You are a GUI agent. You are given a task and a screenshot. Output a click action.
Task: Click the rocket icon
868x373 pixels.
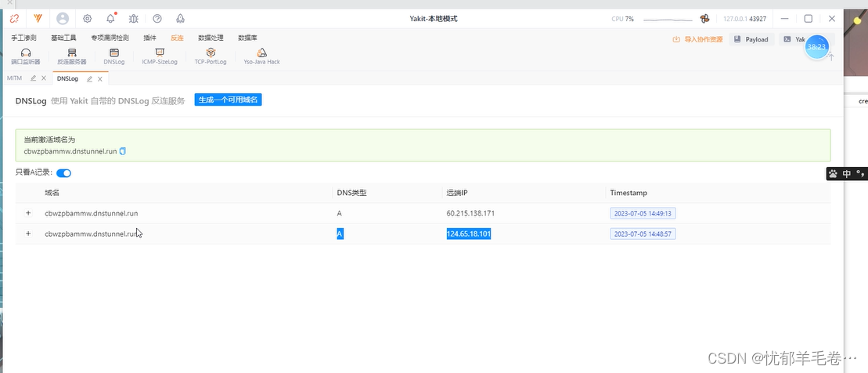tap(181, 18)
